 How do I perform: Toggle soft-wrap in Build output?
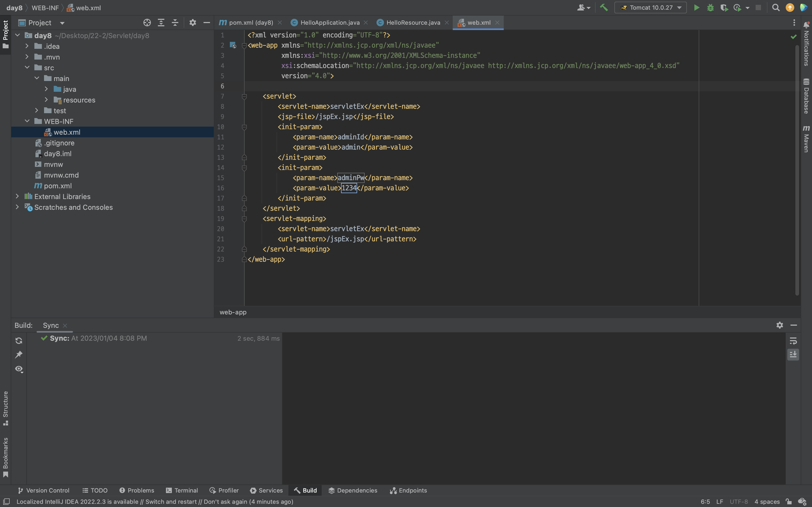click(x=793, y=341)
